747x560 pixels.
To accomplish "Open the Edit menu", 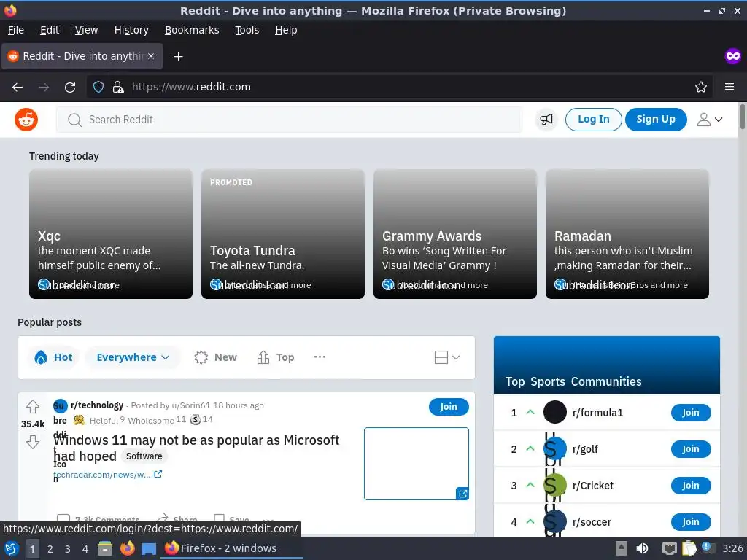I will (x=50, y=30).
